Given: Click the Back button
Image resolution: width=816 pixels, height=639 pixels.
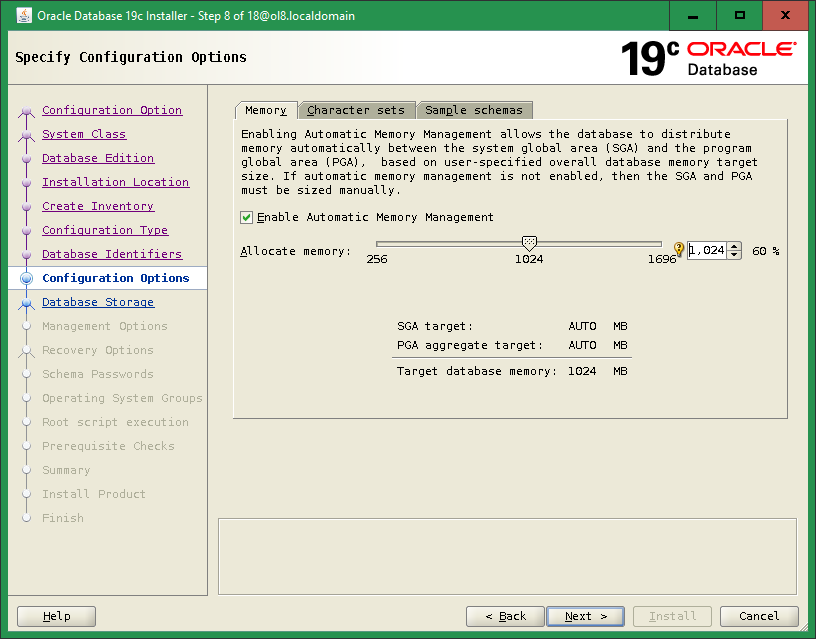Looking at the screenshot, I should pos(505,616).
